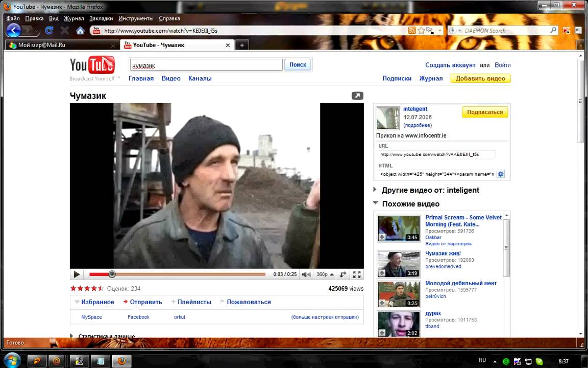The width and height of the screenshot is (588, 368).
Task: Expand Статистика и данные section
Action: point(71,336)
